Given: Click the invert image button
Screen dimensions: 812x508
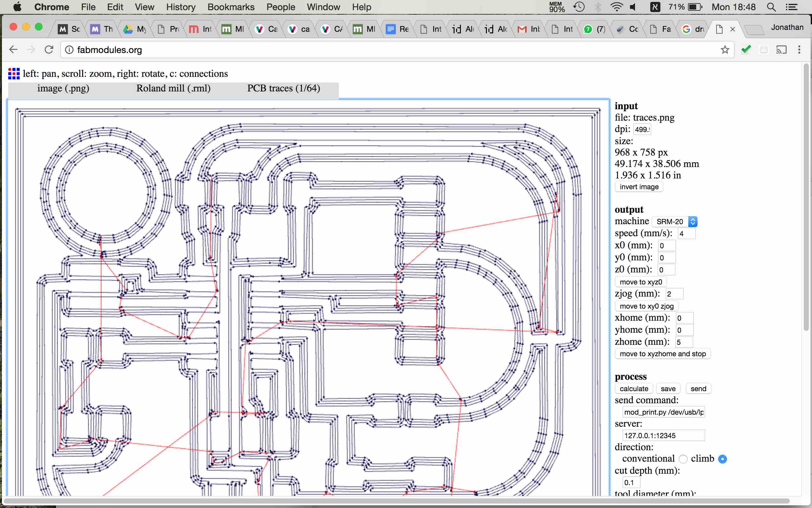Looking at the screenshot, I should pyautogui.click(x=639, y=187).
